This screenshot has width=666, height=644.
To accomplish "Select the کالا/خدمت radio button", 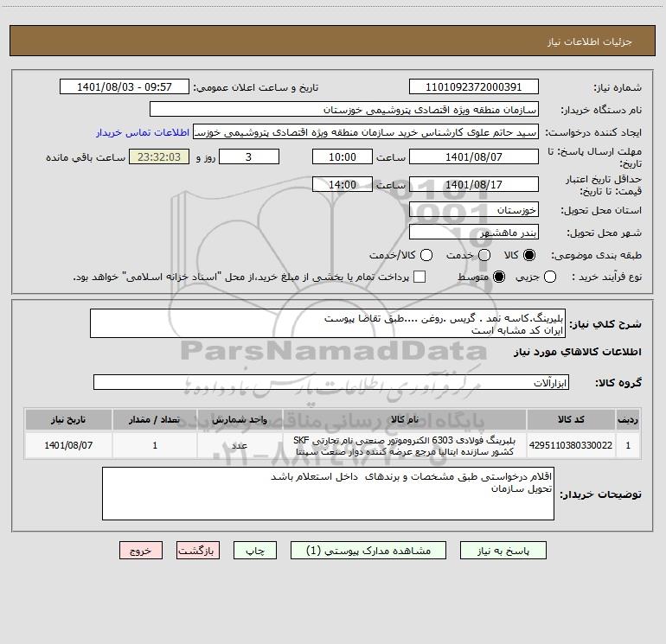I will (426, 255).
